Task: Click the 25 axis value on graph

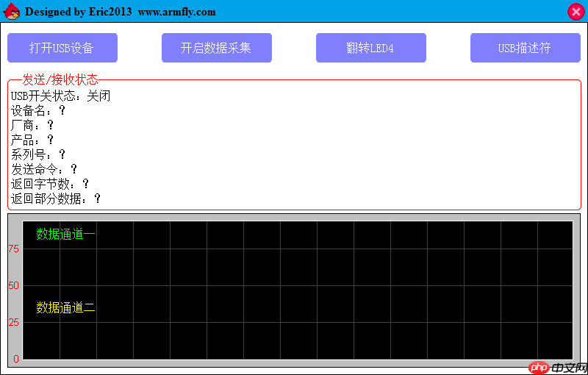Action: (x=14, y=322)
